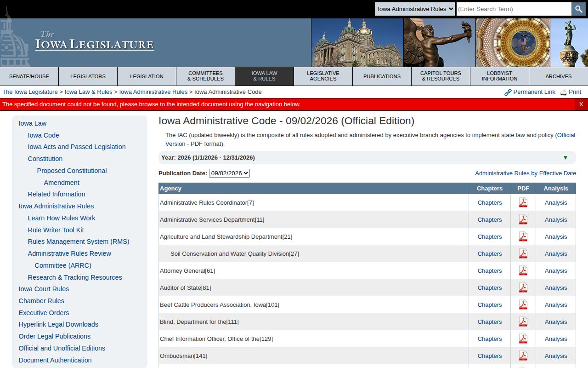
Task: Open the Publications menu
Action: (x=382, y=76)
